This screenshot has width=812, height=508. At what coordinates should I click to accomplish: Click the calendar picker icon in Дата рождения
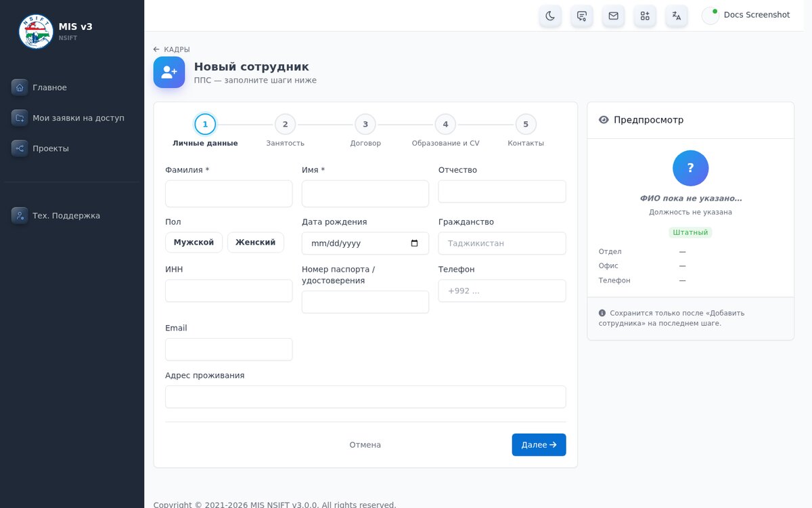[x=415, y=243]
